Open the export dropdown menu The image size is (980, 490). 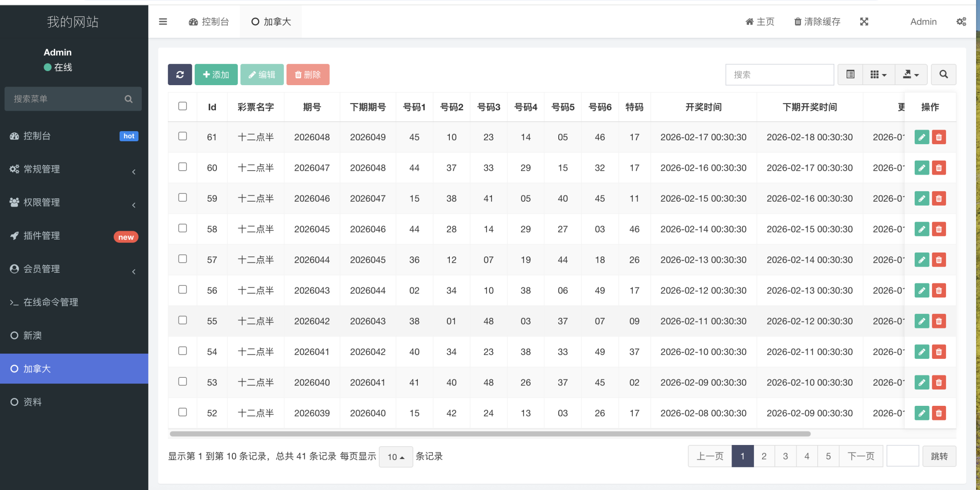coord(911,74)
